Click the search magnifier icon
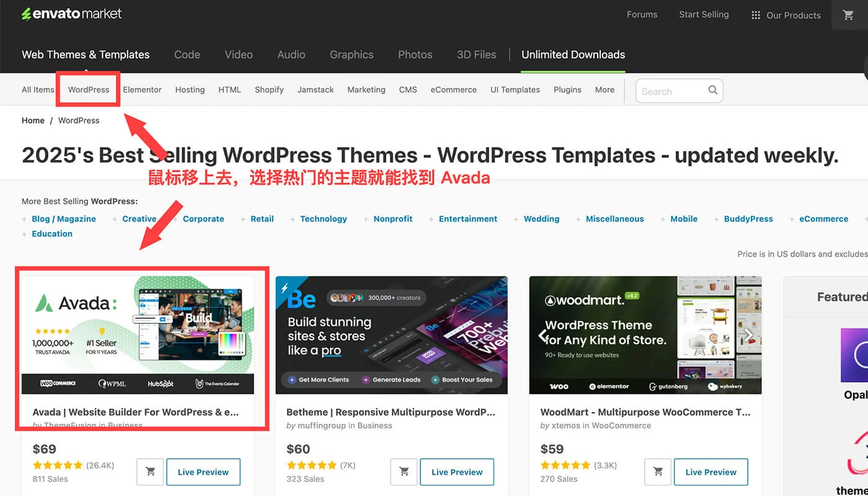 tap(712, 91)
